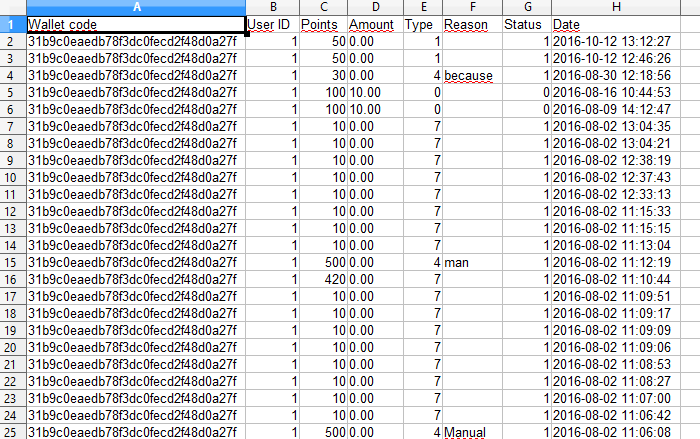Click date 2016-08-02 12:33:13
The width and height of the screenshot is (700, 439).
616,194
